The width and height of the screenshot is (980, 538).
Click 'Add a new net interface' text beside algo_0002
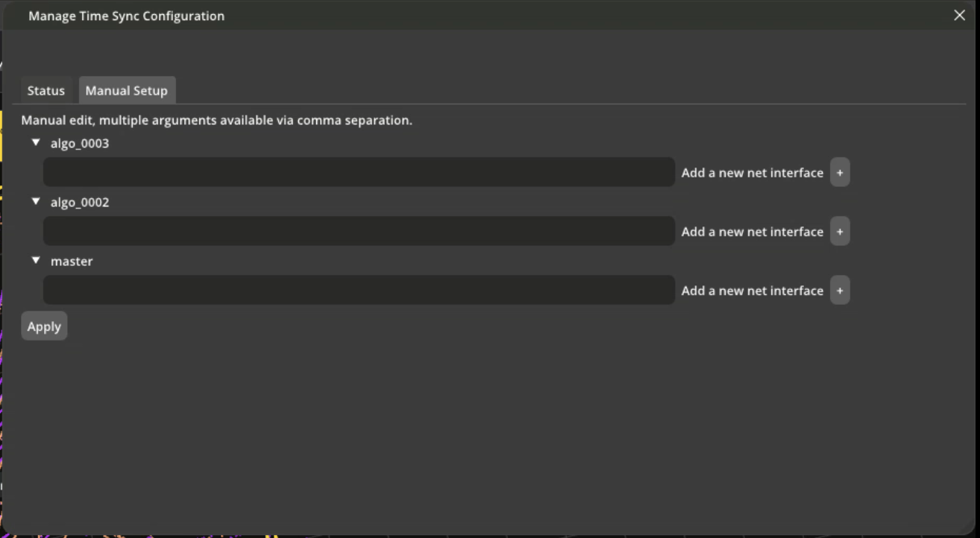(753, 231)
